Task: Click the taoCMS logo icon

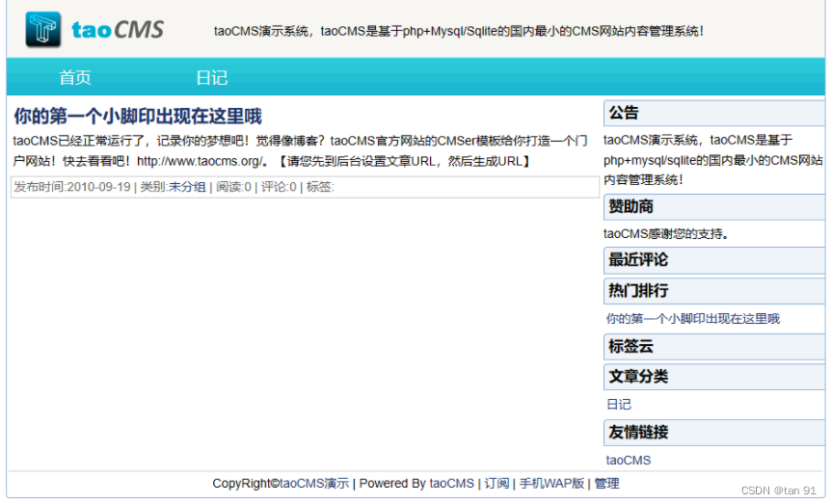Action: tap(43, 29)
